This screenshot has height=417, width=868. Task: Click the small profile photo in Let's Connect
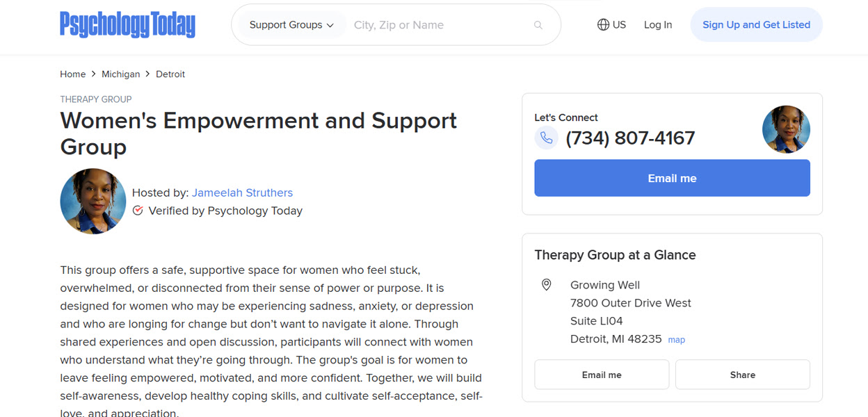(x=786, y=129)
